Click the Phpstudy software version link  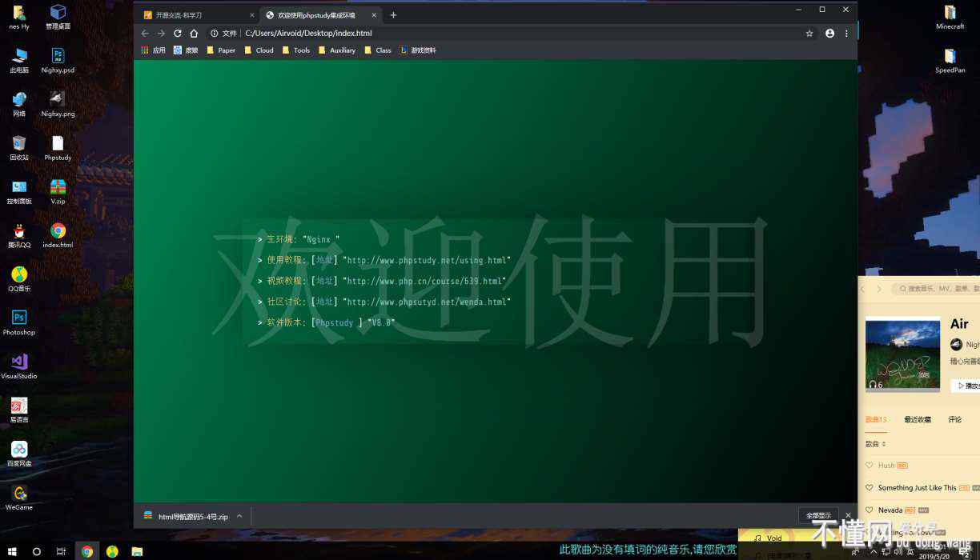[335, 322]
